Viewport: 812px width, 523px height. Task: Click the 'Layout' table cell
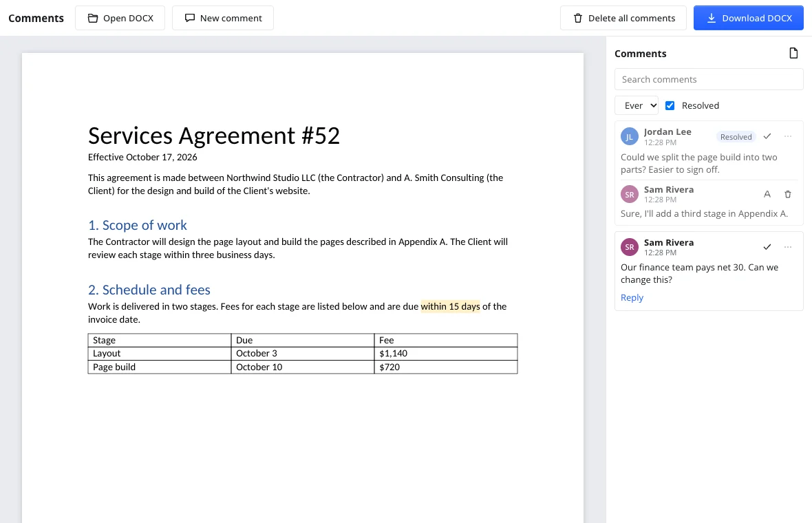click(160, 354)
